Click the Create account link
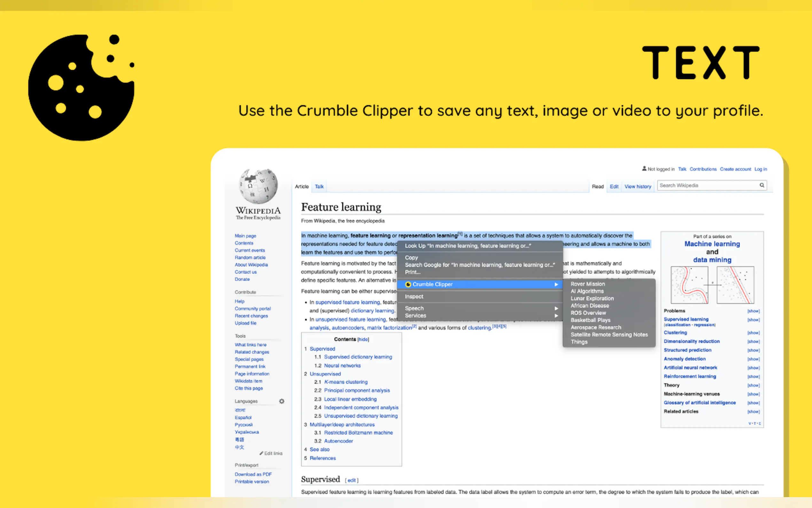This screenshot has height=508, width=812. click(x=735, y=169)
